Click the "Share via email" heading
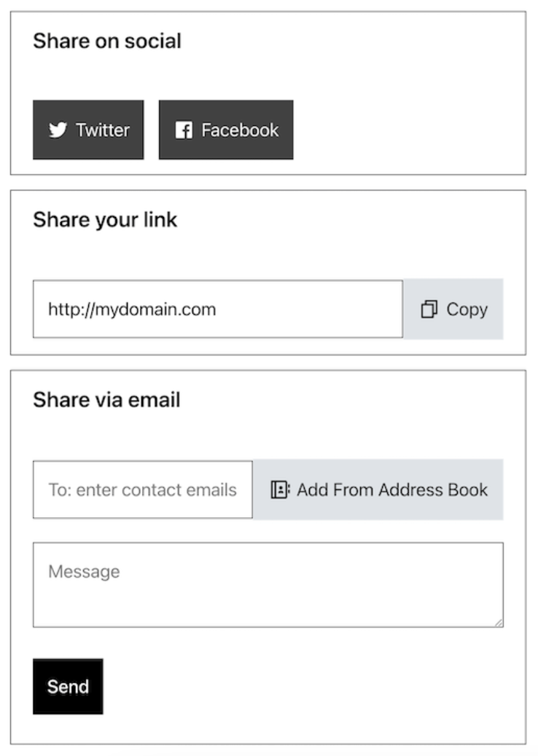 click(106, 400)
